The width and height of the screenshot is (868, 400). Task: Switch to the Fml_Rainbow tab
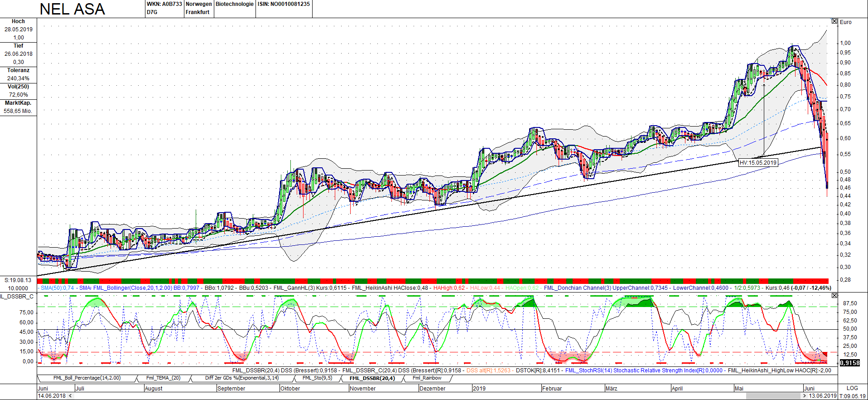point(427,378)
